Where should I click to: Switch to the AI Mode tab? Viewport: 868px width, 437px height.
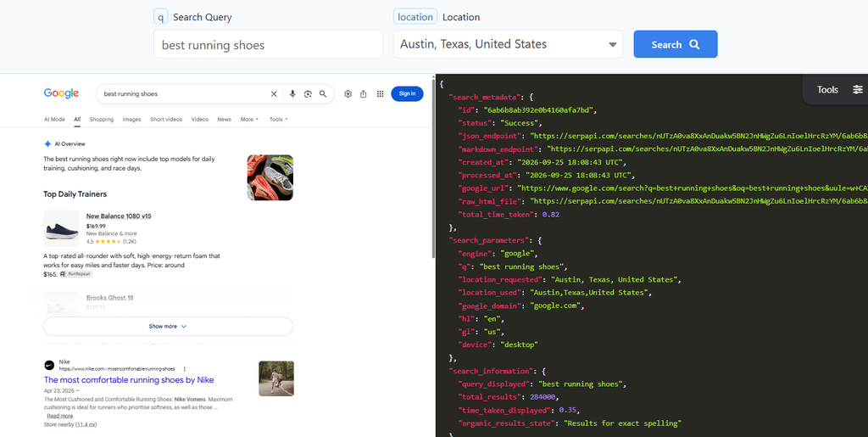[x=54, y=119]
